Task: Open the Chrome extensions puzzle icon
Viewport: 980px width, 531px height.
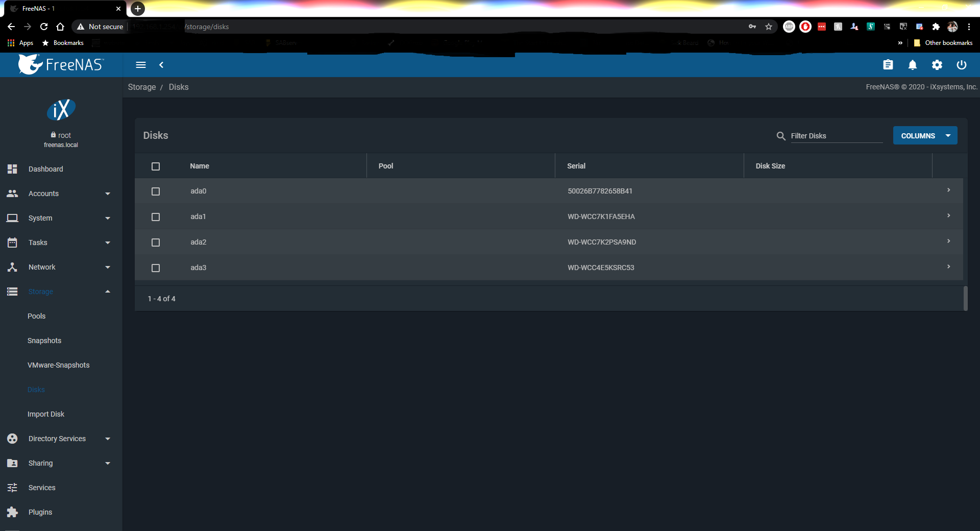Action: click(936, 27)
